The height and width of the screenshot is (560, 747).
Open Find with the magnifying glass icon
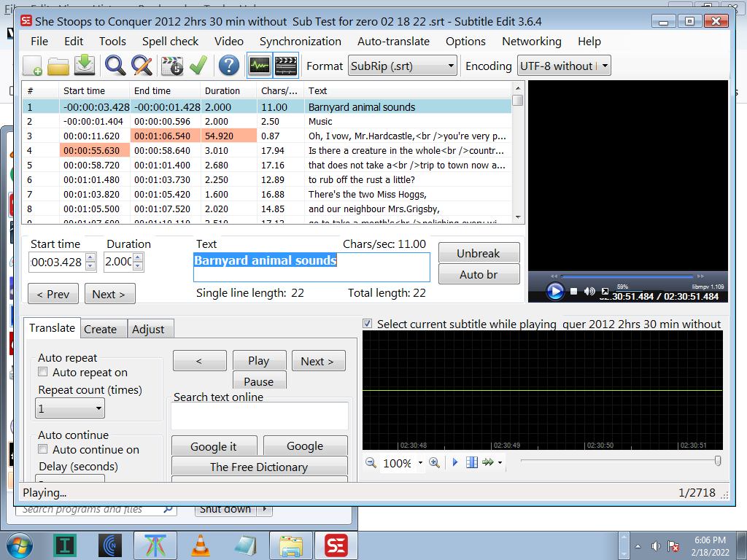coord(115,66)
